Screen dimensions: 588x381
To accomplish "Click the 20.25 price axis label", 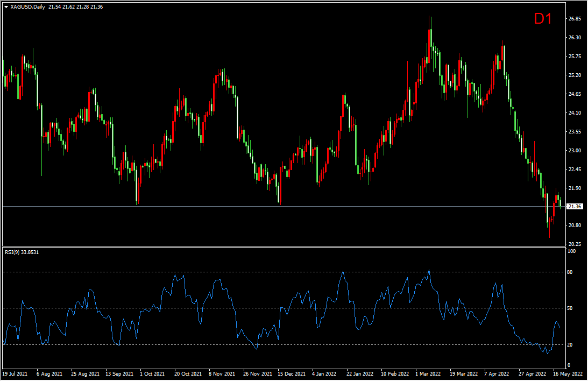I will pyautogui.click(x=575, y=244).
